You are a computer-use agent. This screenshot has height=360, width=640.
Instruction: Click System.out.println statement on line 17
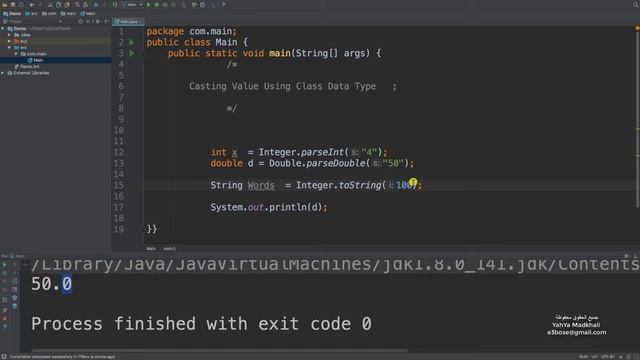pos(269,207)
